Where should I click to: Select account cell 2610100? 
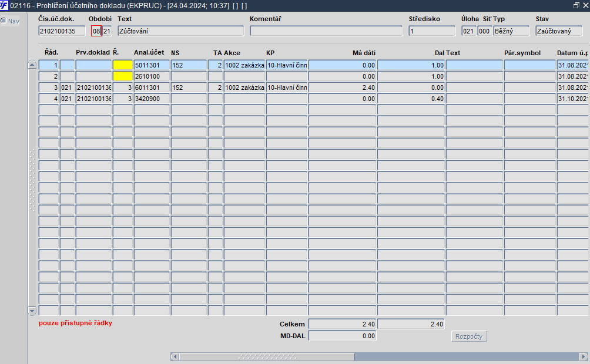(152, 76)
